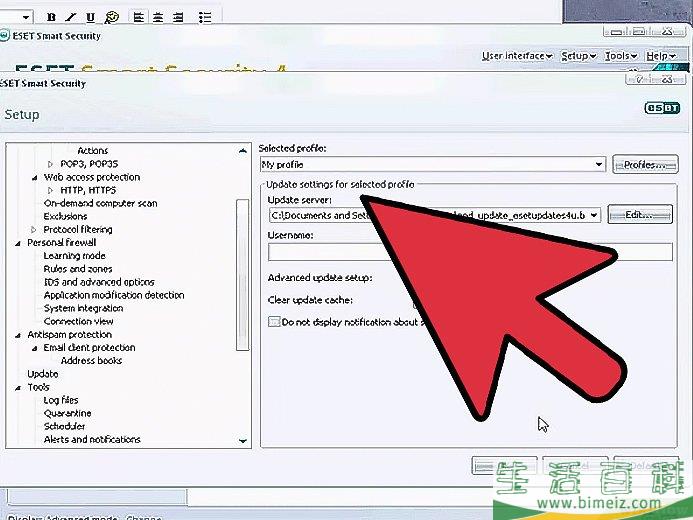Open the Help menu
Screen dimensions: 693x520
pyautogui.click(x=661, y=56)
